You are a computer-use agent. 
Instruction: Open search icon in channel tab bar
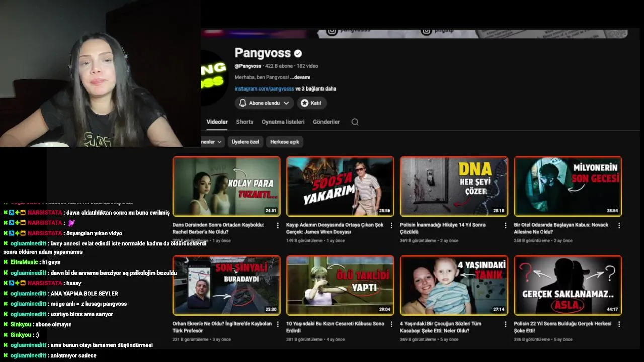coord(355,122)
